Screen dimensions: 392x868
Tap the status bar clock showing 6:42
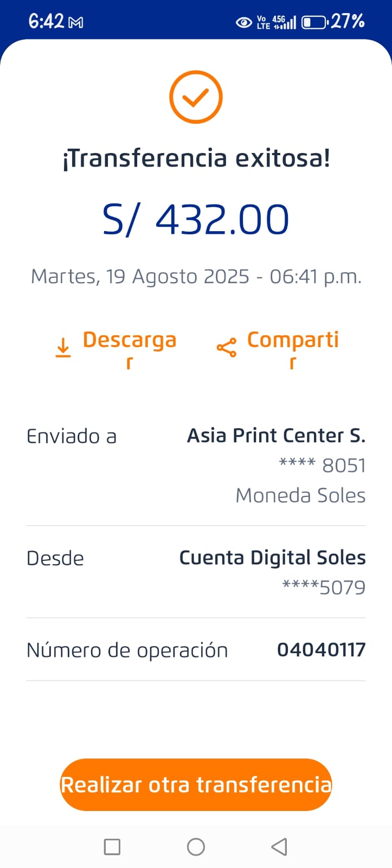tap(46, 22)
